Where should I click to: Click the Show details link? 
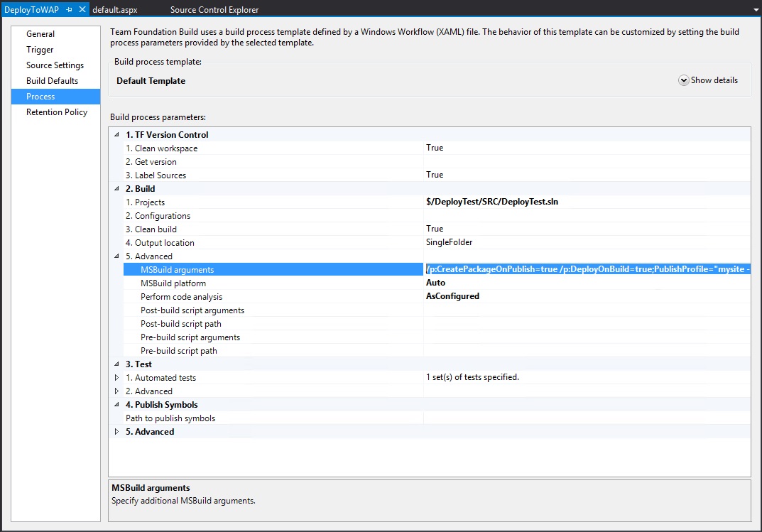pyautogui.click(x=714, y=80)
